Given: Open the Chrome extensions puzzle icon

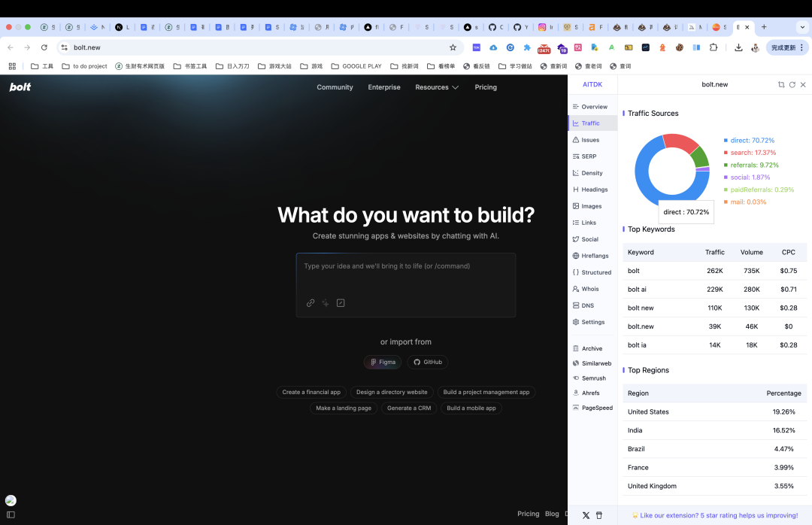Looking at the screenshot, I should click(714, 47).
